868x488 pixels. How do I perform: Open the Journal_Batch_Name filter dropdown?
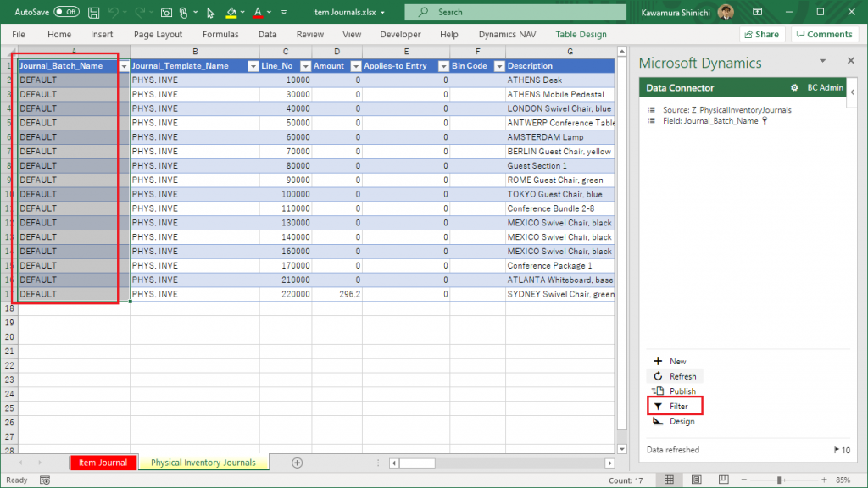click(x=124, y=66)
